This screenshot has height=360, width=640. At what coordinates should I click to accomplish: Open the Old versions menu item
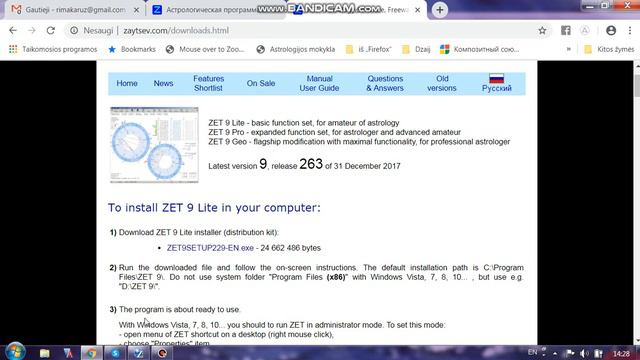442,83
